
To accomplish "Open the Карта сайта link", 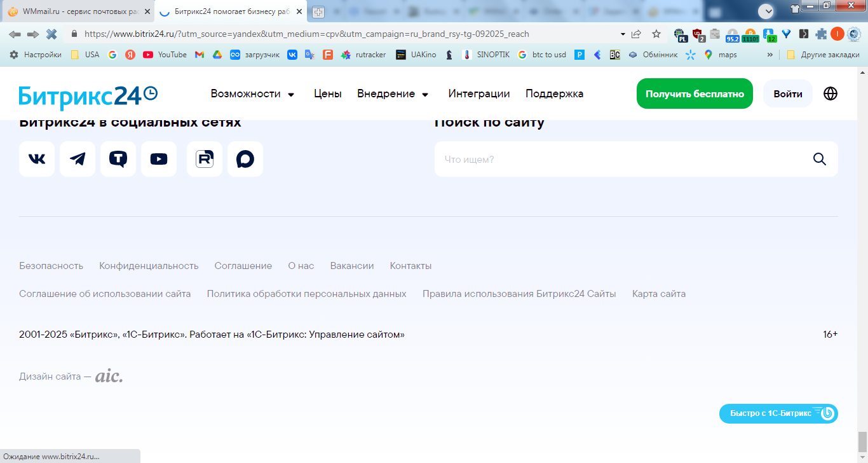I will click(x=659, y=294).
